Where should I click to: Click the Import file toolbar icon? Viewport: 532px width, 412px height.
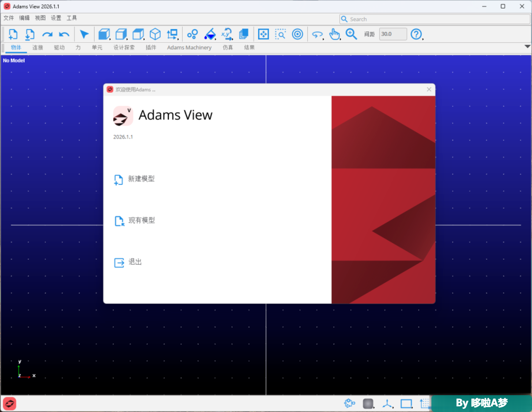point(30,34)
